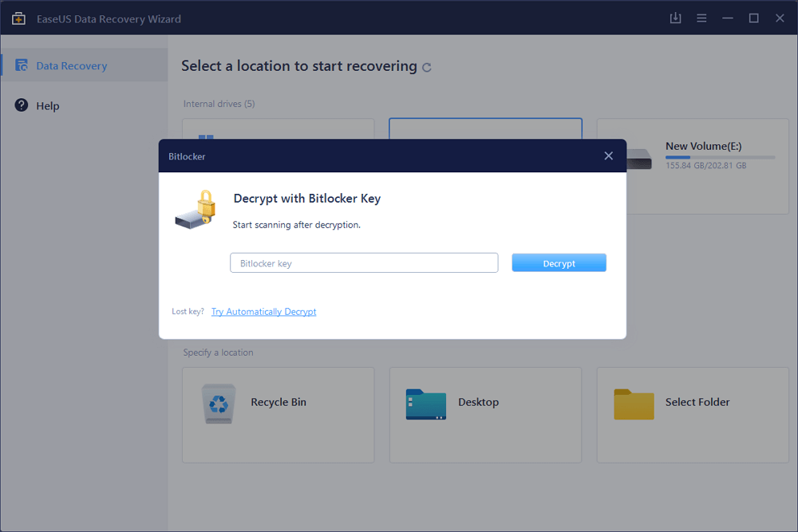Image resolution: width=798 pixels, height=532 pixels.
Task: Open the hamburger menu in title bar
Action: 701,18
